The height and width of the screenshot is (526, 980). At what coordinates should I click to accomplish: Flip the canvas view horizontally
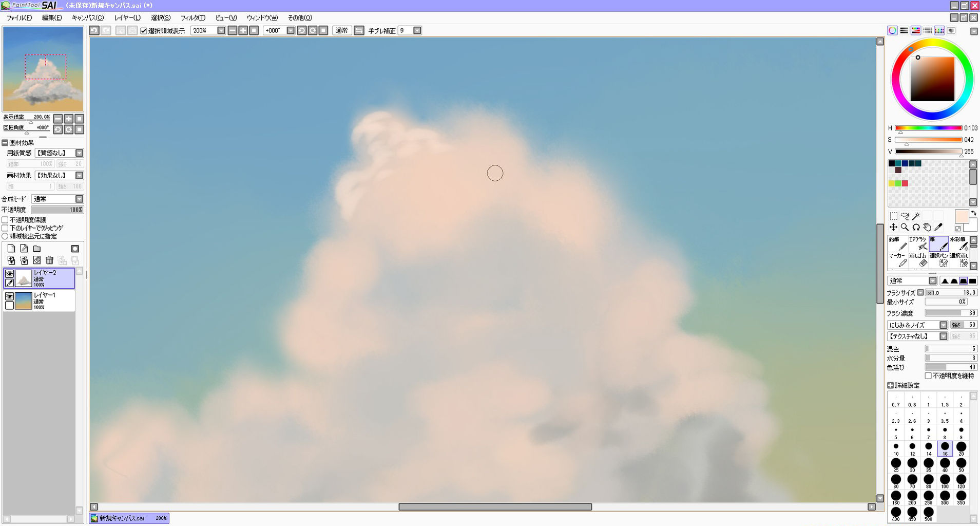(359, 30)
